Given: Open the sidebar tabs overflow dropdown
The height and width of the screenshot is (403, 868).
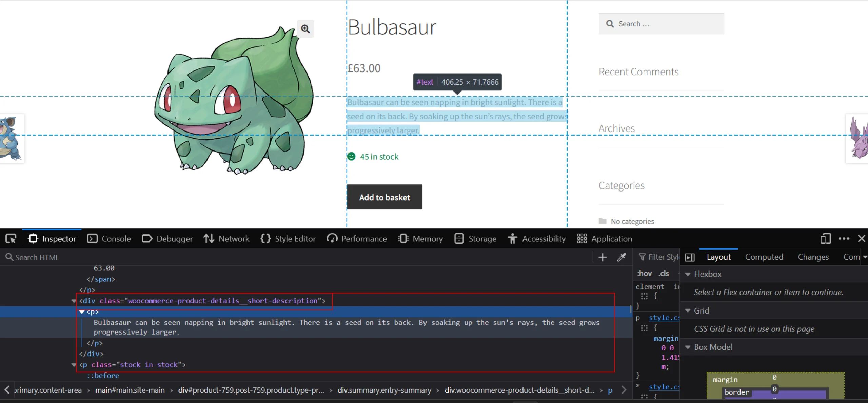Looking at the screenshot, I should [865, 257].
